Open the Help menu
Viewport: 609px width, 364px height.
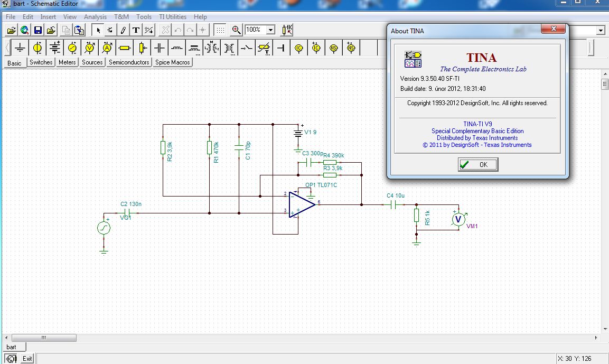[200, 17]
